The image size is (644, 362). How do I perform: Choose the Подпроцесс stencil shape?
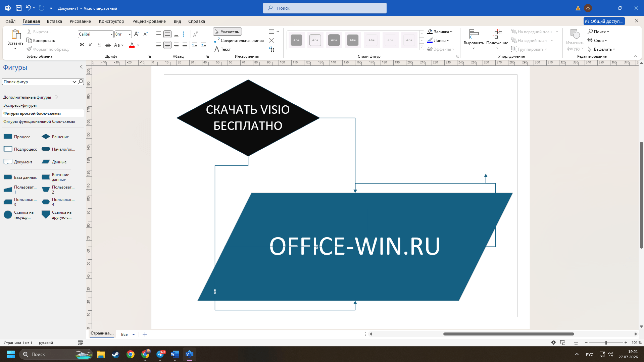tap(20, 149)
